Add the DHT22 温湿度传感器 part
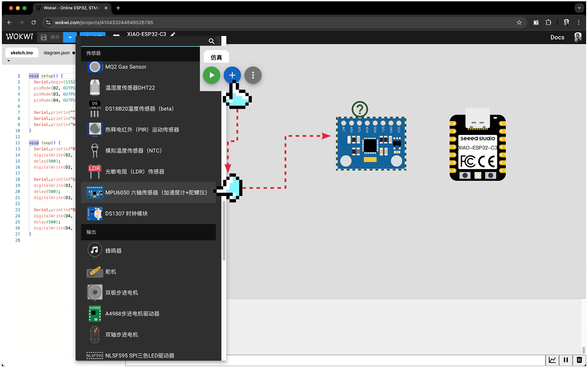This screenshot has width=588, height=367. click(x=148, y=88)
